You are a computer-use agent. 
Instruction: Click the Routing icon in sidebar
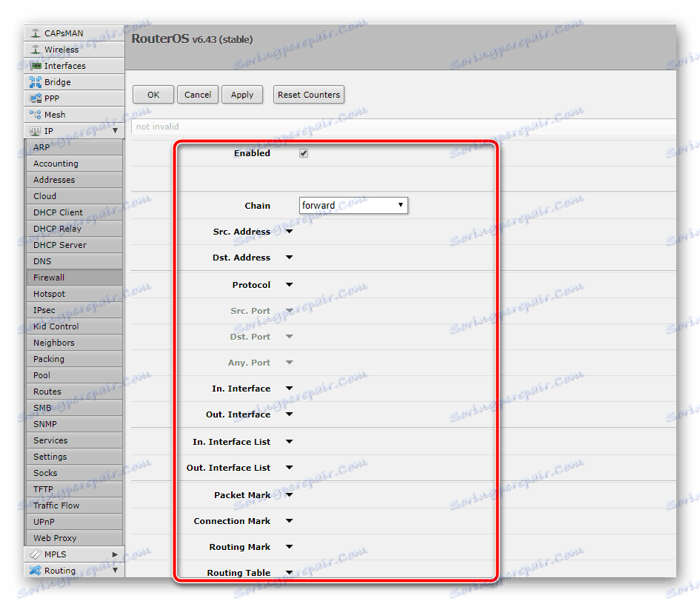[x=36, y=571]
